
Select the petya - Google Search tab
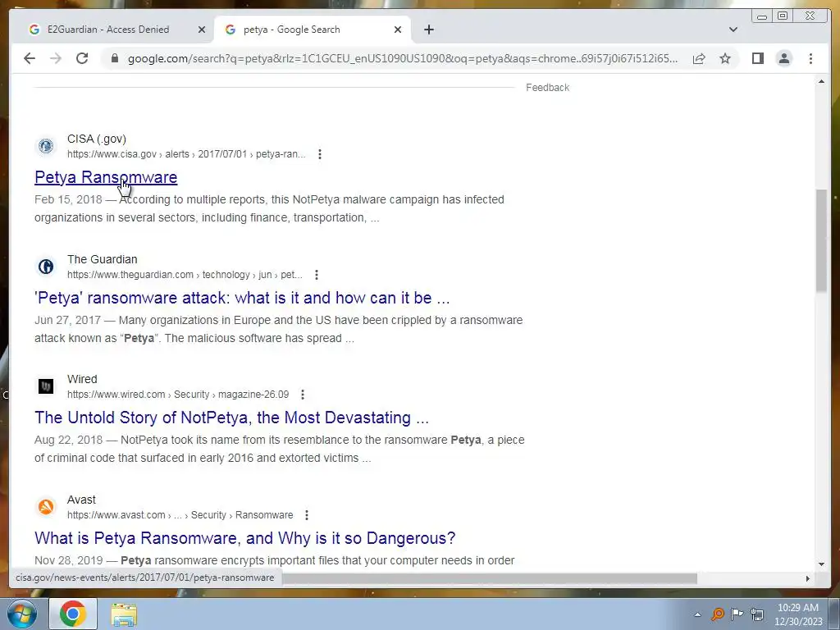(313, 30)
